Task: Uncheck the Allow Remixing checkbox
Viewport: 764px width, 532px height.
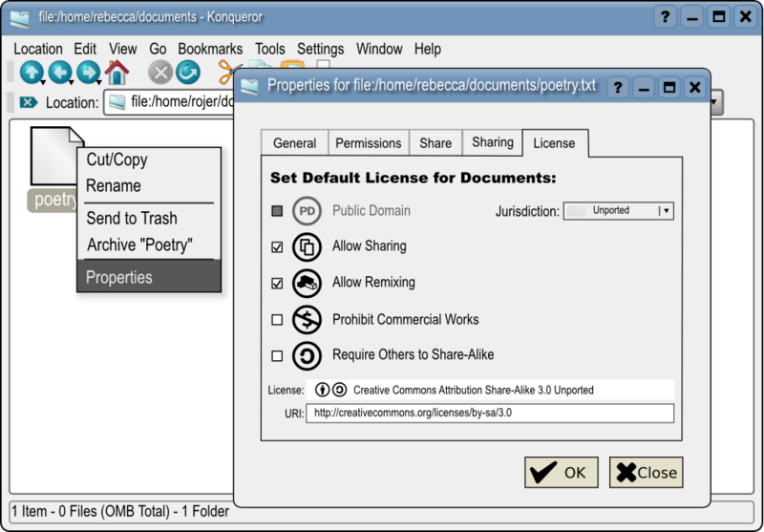Action: point(277,284)
